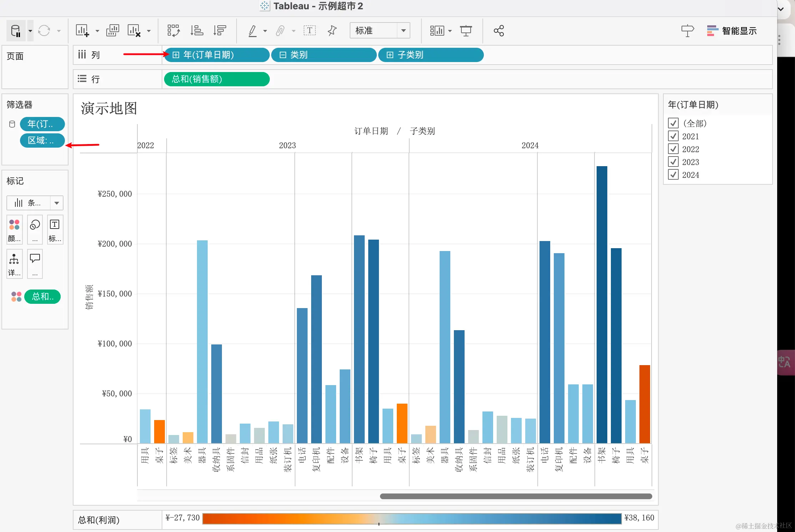The image size is (795, 532).
Task: Uncheck the 2021 year filter
Action: coord(673,136)
